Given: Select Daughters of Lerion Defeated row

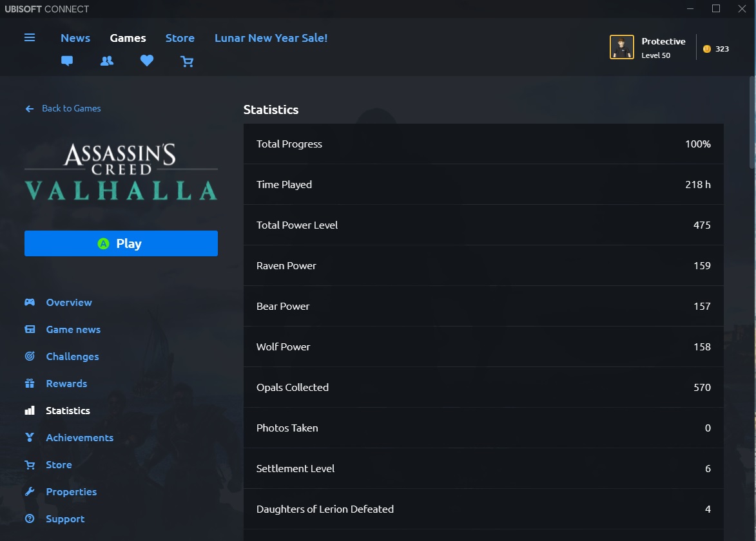Looking at the screenshot, I should click(483, 509).
